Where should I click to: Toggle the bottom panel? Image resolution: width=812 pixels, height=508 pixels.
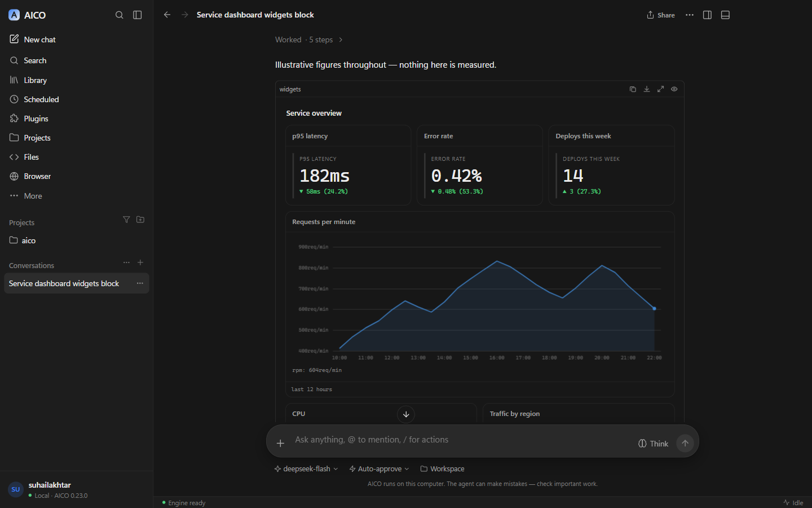click(726, 15)
